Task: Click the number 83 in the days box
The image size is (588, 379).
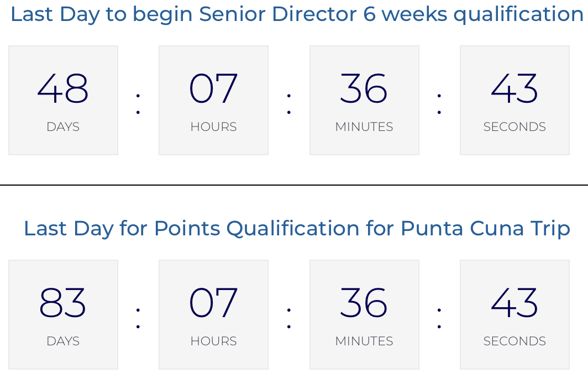Action: [63, 303]
